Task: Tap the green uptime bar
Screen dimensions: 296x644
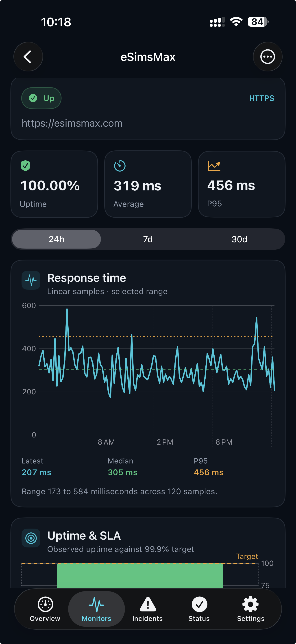Action: 140,576
